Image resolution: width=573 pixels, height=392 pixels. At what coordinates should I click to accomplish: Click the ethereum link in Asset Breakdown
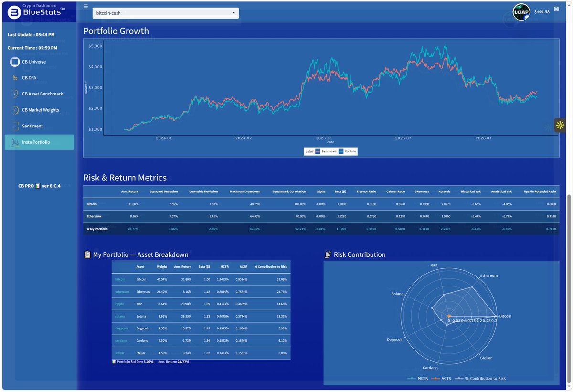122,292
